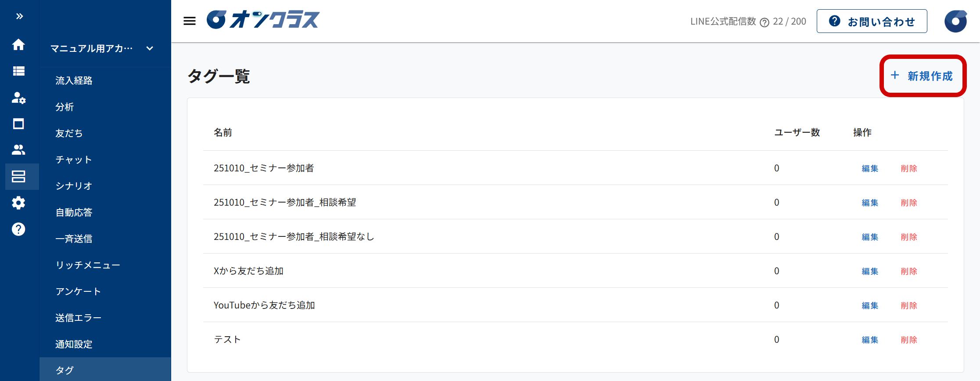Image resolution: width=980 pixels, height=381 pixels.
Task: Click the home icon in sidebar
Action: pyautogui.click(x=18, y=44)
